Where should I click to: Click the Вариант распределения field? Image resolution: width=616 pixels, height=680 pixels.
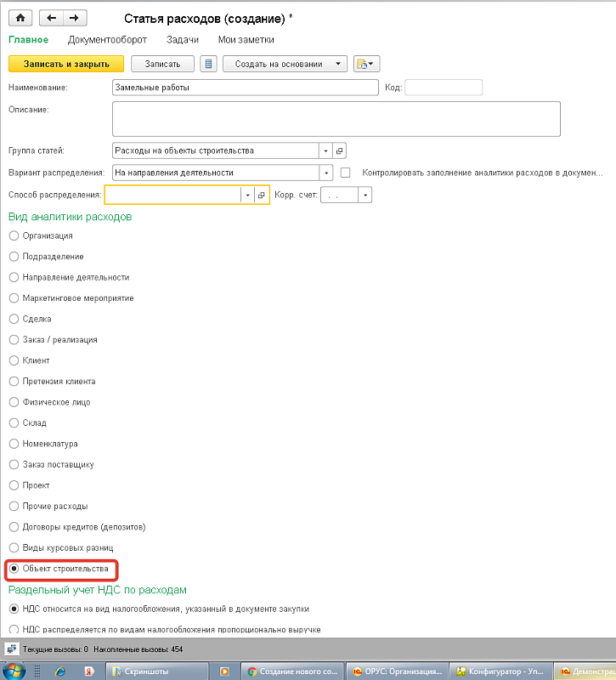tap(216, 173)
